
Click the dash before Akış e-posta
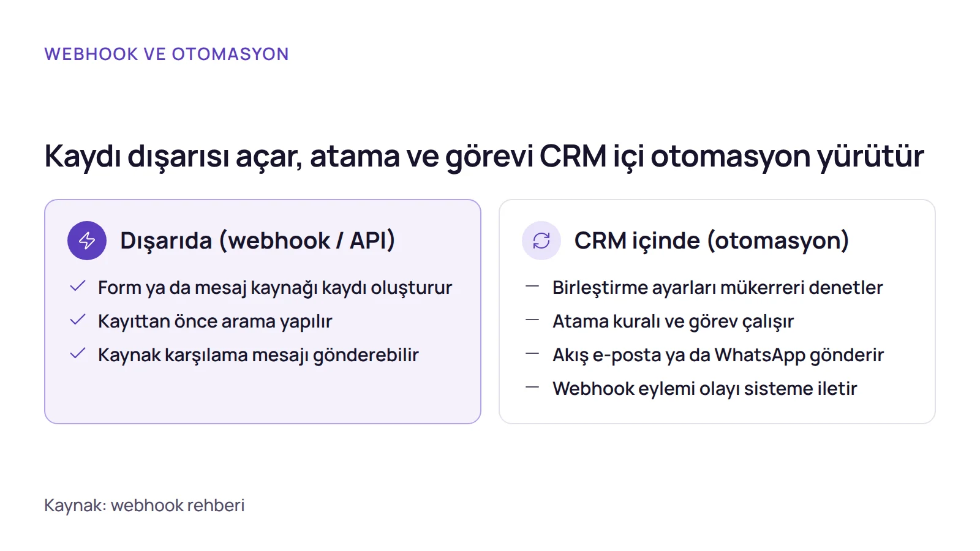(532, 354)
